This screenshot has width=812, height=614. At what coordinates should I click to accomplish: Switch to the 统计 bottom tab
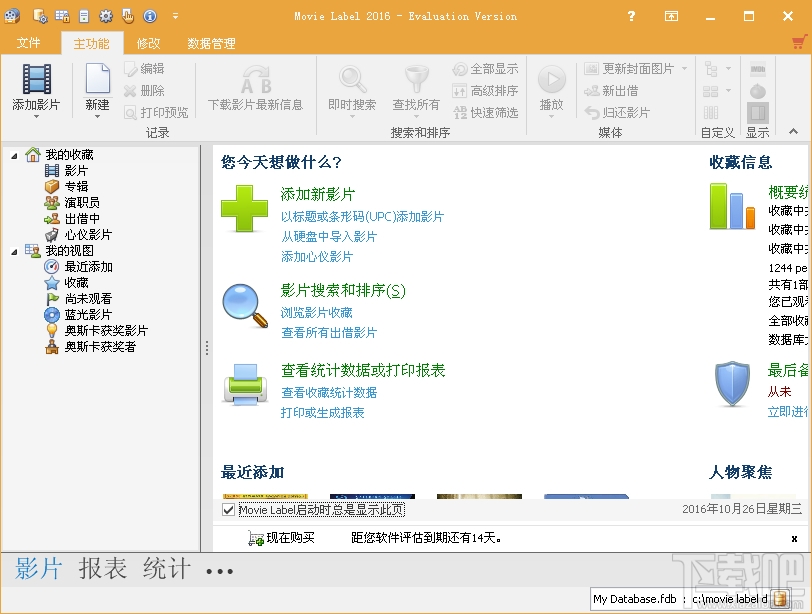click(x=167, y=568)
